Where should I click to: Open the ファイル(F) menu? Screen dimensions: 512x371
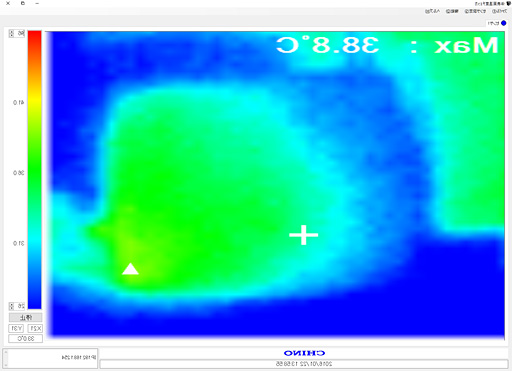tap(499, 11)
